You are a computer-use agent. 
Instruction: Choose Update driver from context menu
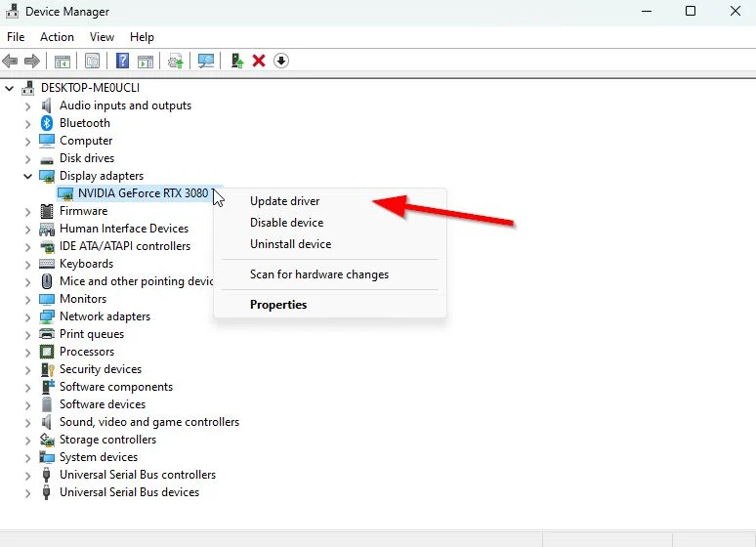click(x=284, y=201)
